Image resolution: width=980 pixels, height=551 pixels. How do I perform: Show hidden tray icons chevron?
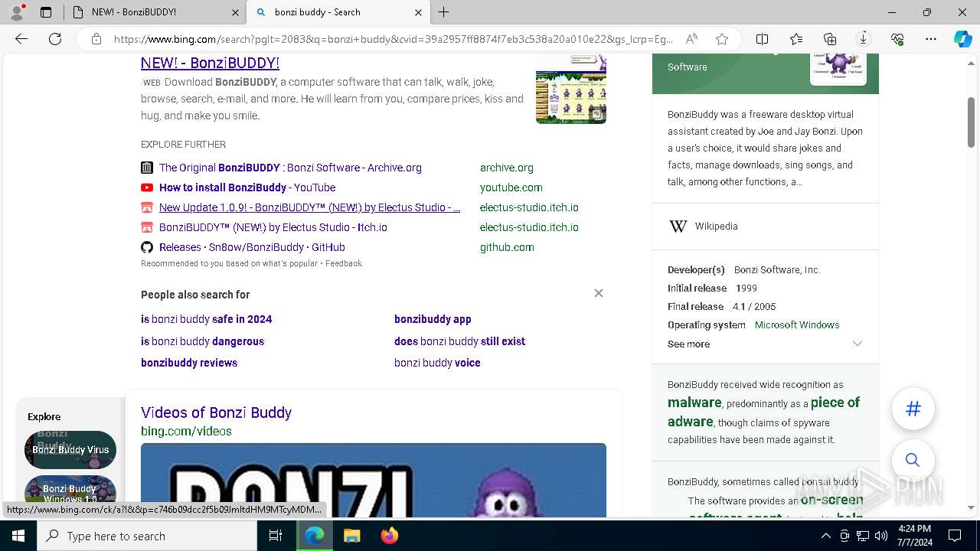pyautogui.click(x=825, y=536)
